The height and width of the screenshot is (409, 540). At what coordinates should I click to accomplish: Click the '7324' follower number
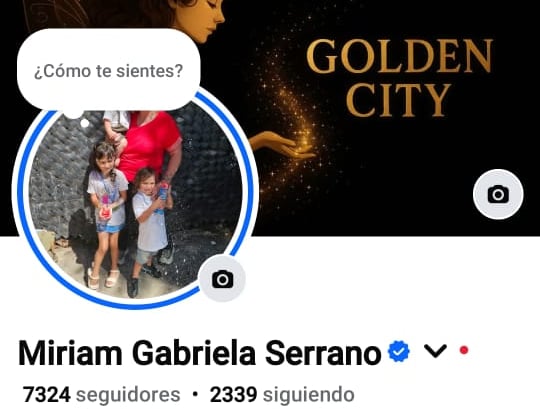[x=47, y=395]
